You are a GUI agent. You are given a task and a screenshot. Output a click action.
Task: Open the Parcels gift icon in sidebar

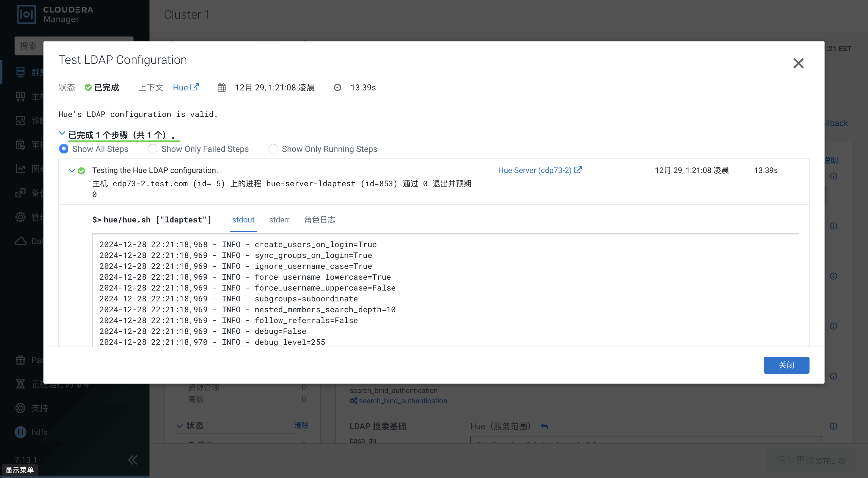click(x=20, y=360)
